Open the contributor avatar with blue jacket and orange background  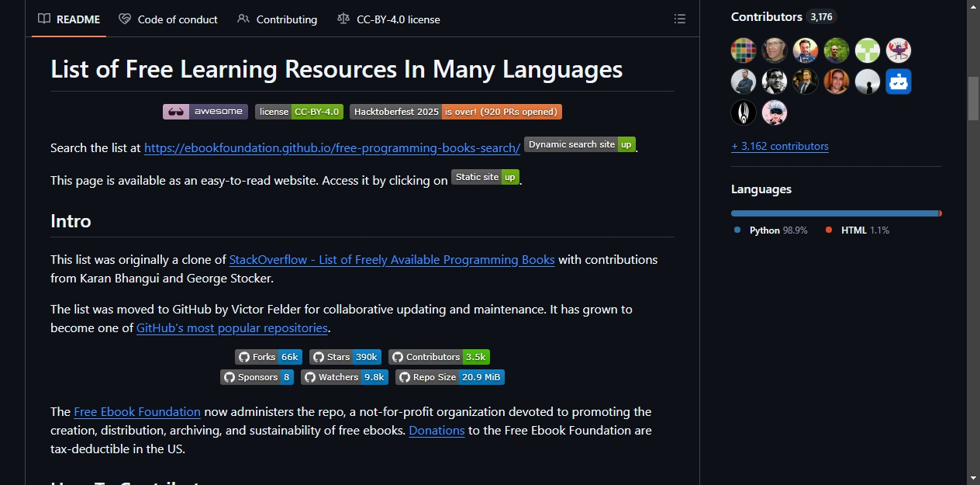[x=806, y=50]
